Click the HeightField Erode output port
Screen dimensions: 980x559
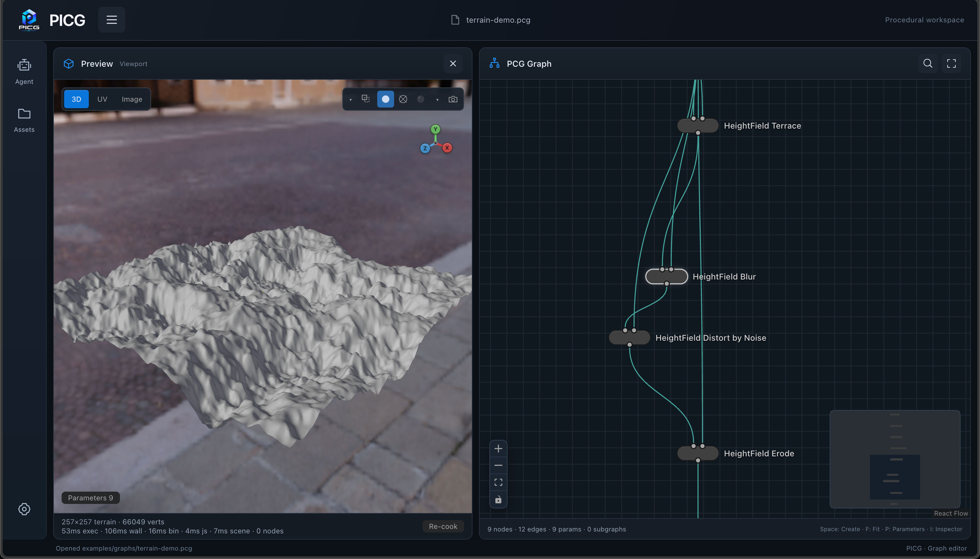coord(698,460)
